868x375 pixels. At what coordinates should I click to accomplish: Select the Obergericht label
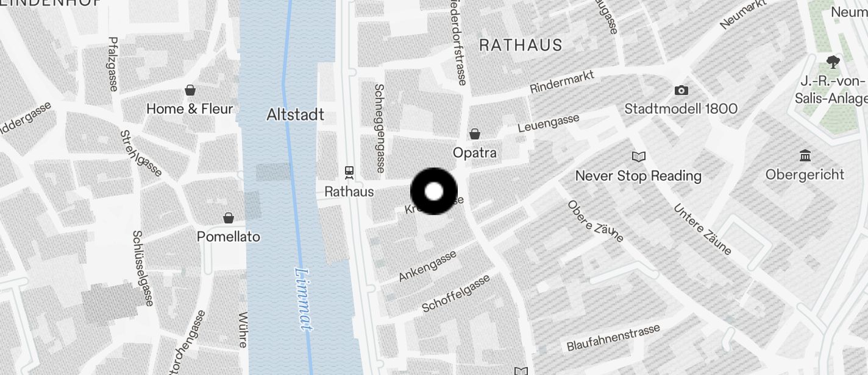coord(805,175)
